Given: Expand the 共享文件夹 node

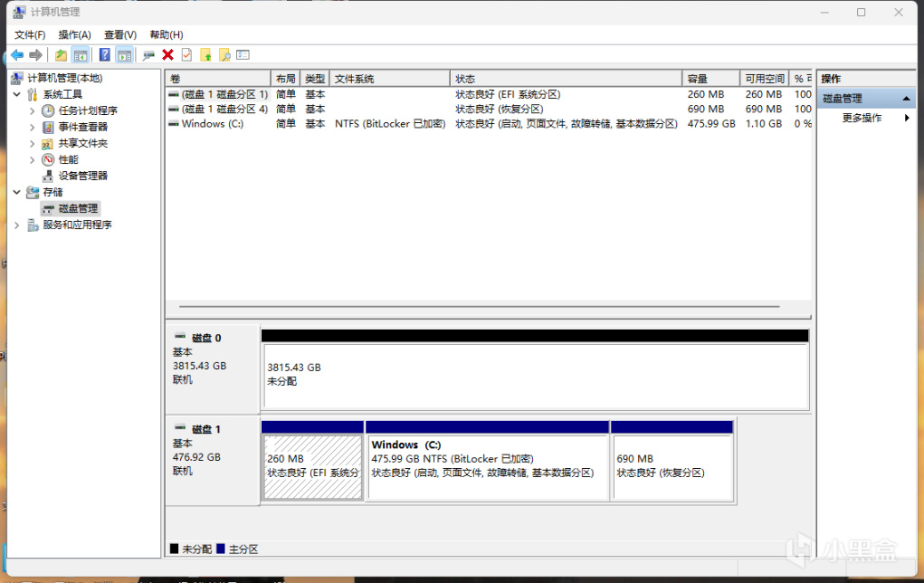Looking at the screenshot, I should (33, 143).
